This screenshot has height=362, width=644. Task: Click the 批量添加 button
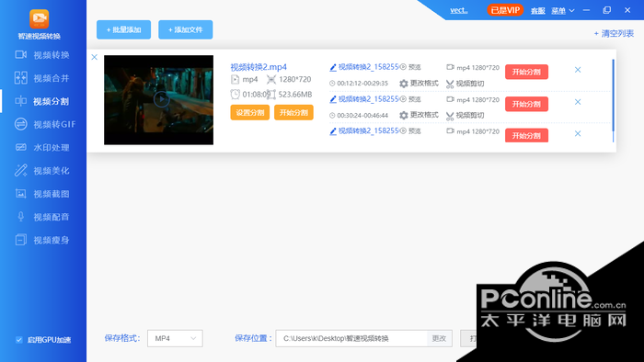pyautogui.click(x=123, y=29)
